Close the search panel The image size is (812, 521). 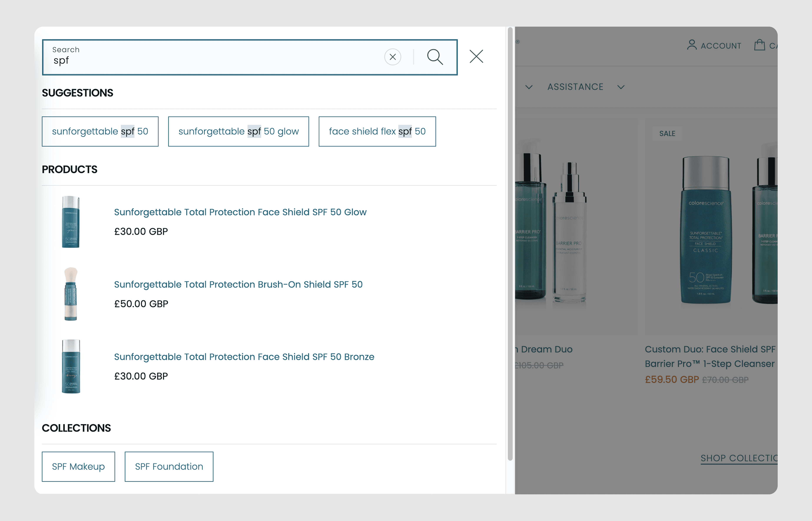coord(476,56)
